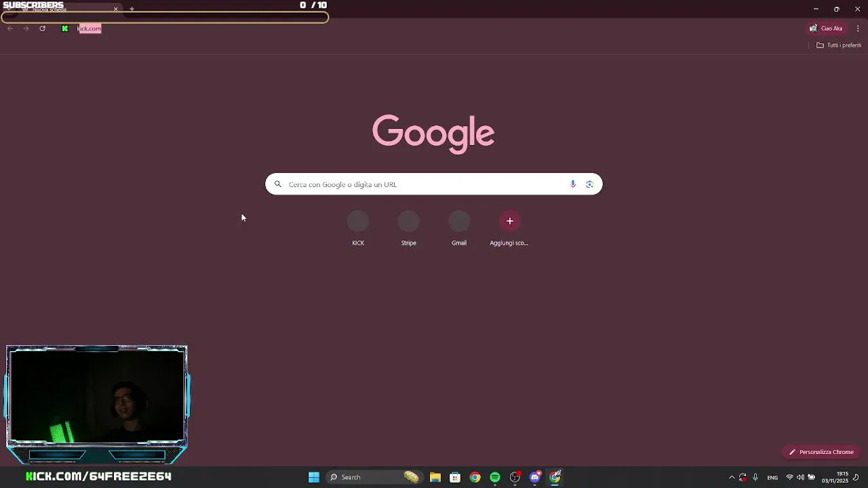Click the do-not-disturb notification moon icon

point(856,477)
